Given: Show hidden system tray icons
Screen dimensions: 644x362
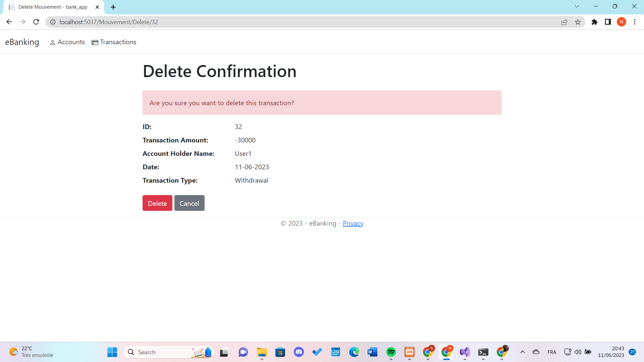Looking at the screenshot, I should 522,352.
